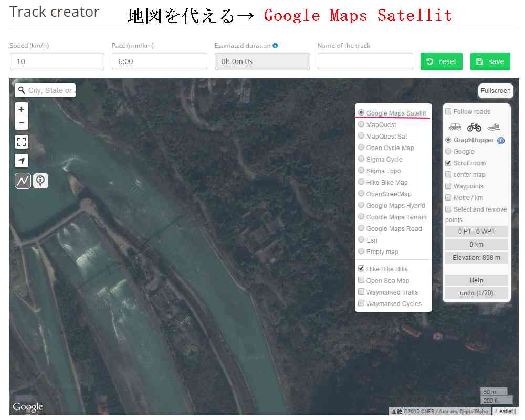The width and height of the screenshot is (525, 420).
Task: Select Google Maps Terrain layer
Action: (361, 217)
